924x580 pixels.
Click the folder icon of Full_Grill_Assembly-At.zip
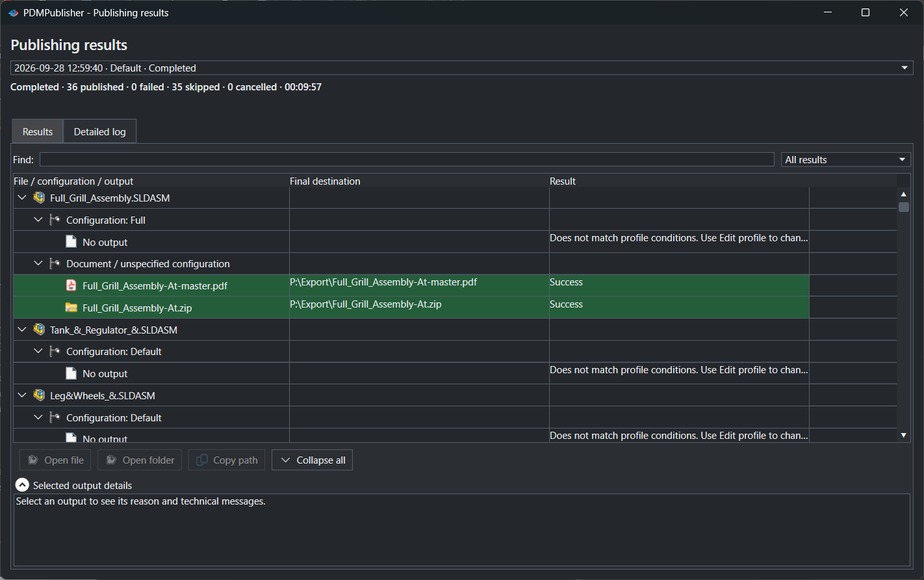tap(71, 308)
